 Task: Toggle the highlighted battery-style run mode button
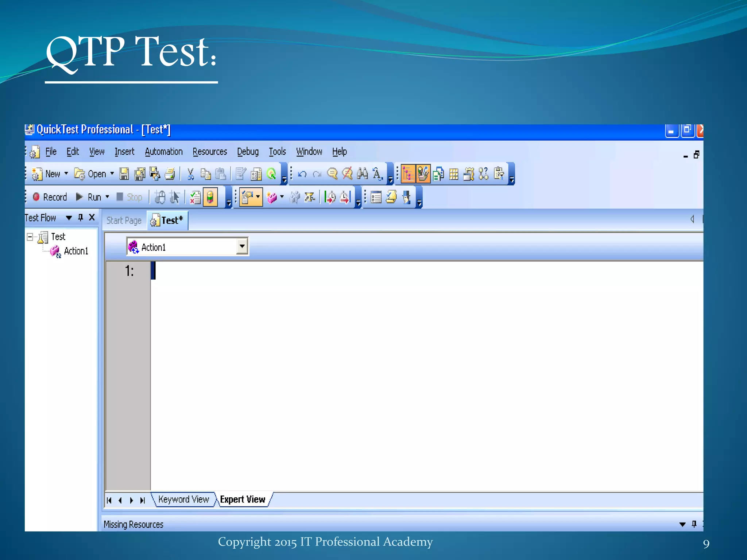pos(210,197)
